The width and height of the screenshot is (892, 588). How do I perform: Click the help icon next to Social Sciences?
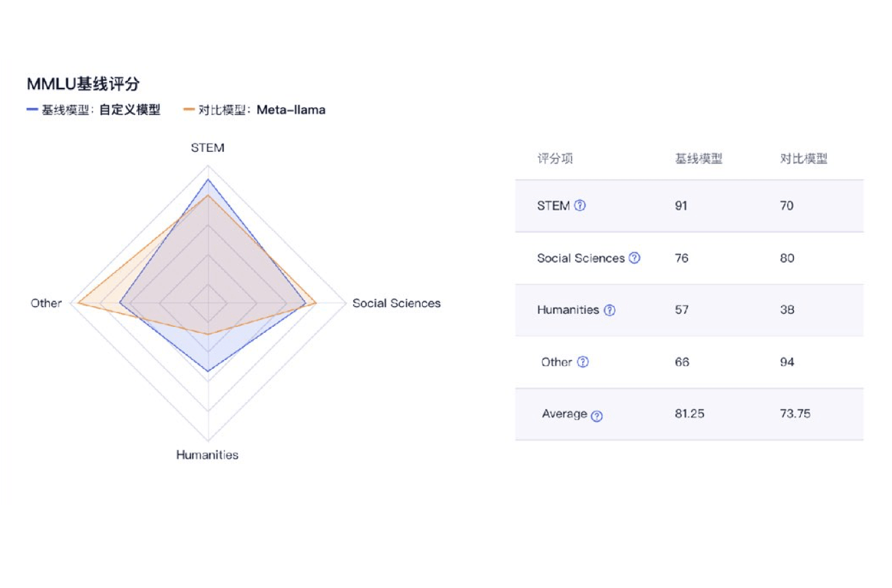(635, 258)
